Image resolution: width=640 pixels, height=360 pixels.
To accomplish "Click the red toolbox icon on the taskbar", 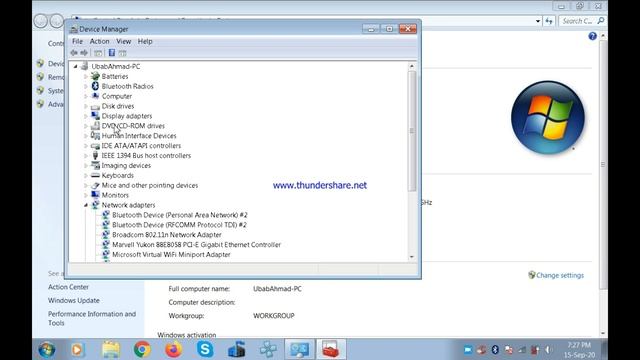I will 331,349.
